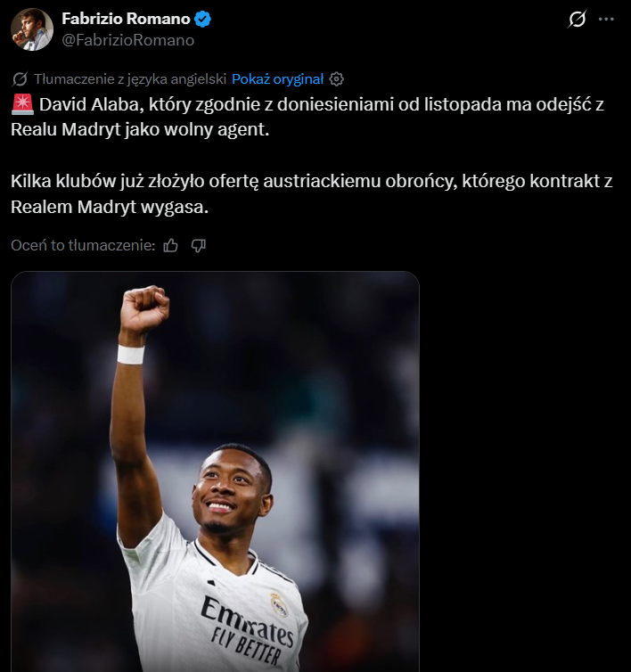Viewport: 631px width, 672px height.
Task: Click the red siren emoji
Action: click(x=22, y=104)
